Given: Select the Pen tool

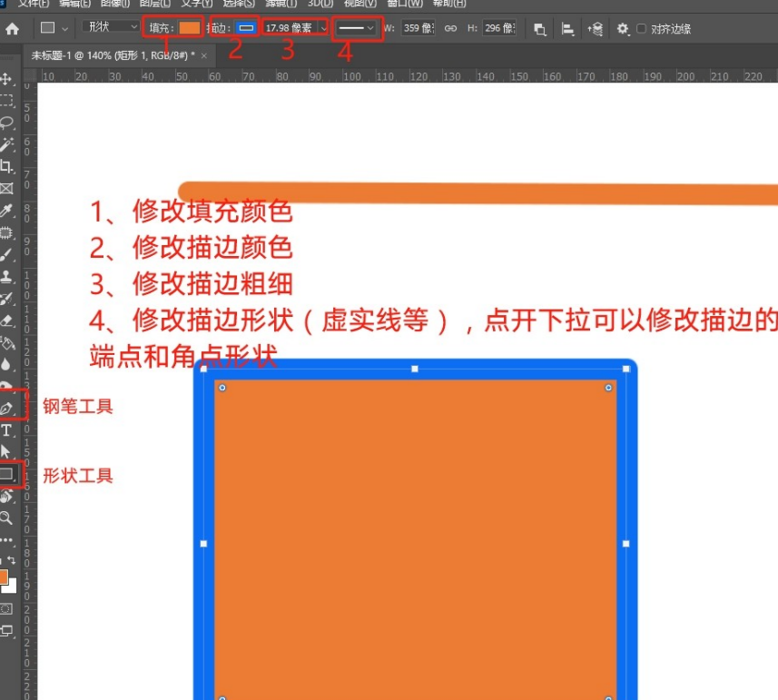Looking at the screenshot, I should (6, 409).
